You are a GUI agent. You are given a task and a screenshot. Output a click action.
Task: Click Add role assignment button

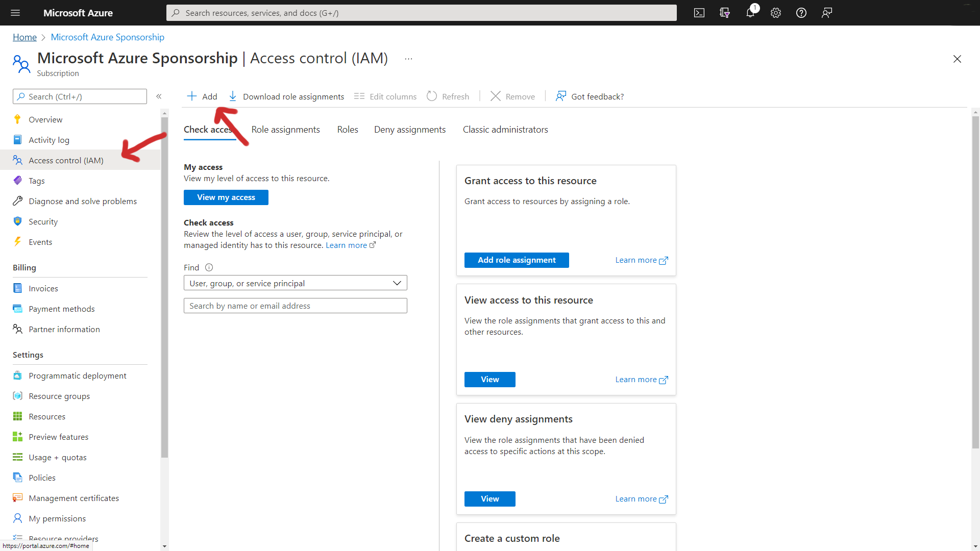tap(517, 260)
